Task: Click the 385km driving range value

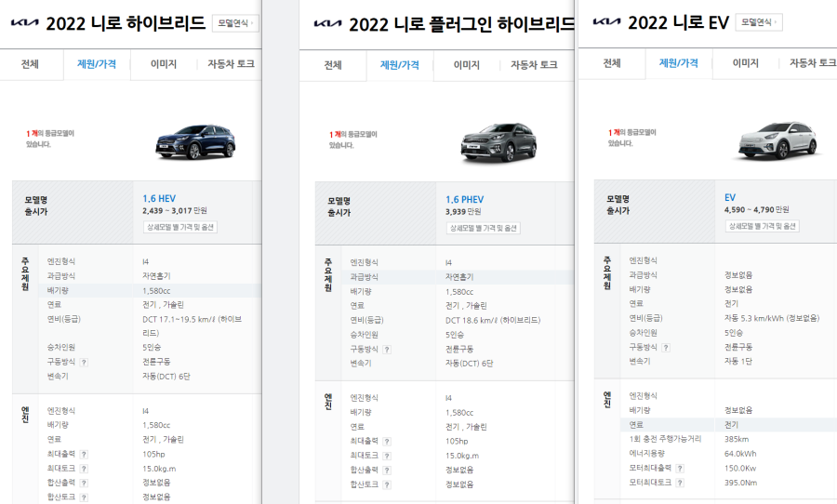Action: (x=737, y=440)
